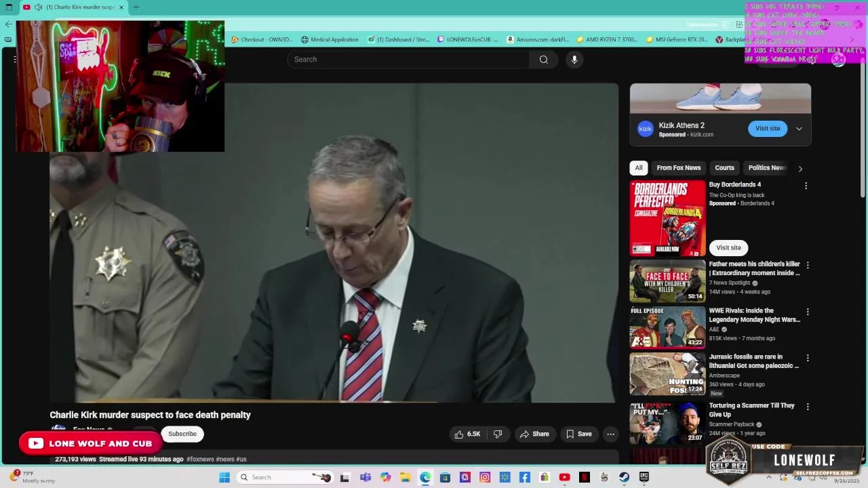The image size is (868, 488).
Task: Open the Share dialog for the video
Action: click(x=534, y=434)
